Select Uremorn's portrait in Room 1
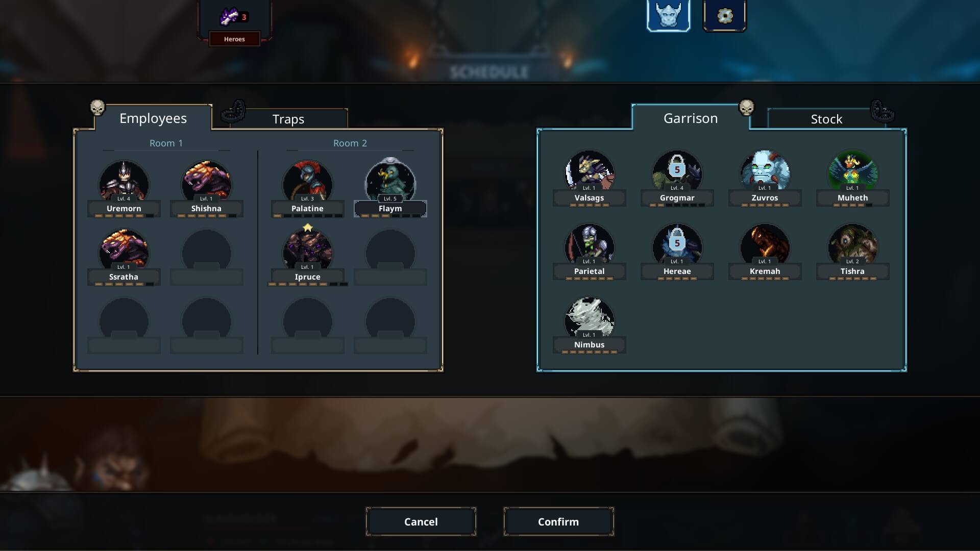This screenshot has height=551, width=980. pos(124,182)
